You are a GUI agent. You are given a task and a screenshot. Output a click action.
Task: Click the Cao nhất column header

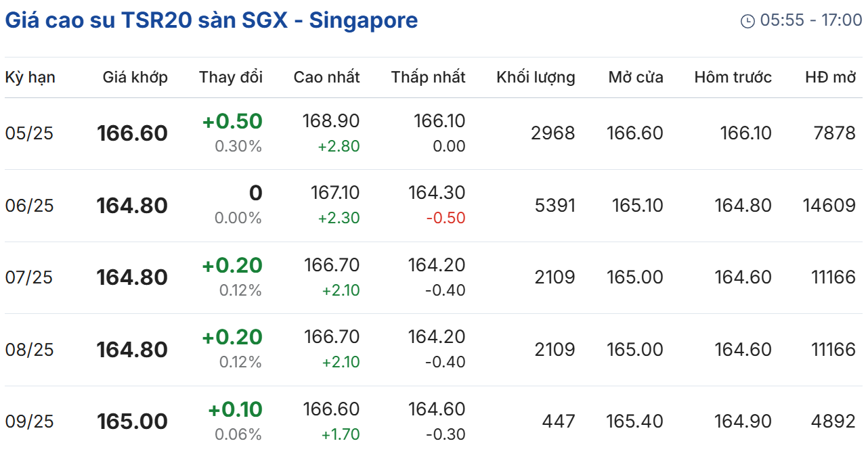point(326,77)
